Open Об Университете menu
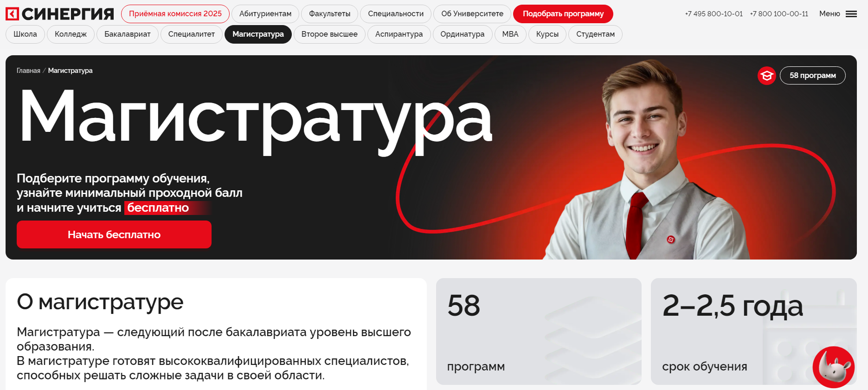Image resolution: width=868 pixels, height=390 pixels. (x=472, y=14)
